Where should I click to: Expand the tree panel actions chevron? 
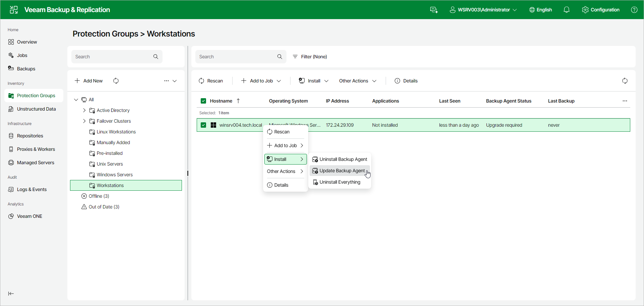tap(175, 81)
